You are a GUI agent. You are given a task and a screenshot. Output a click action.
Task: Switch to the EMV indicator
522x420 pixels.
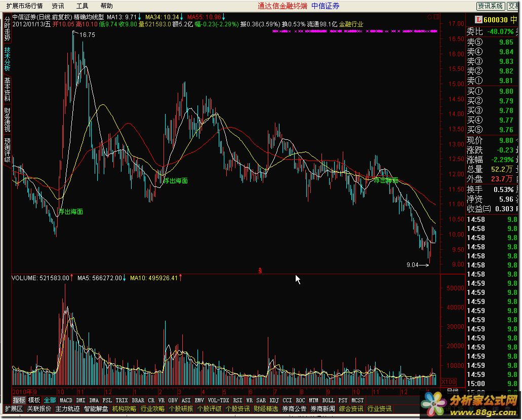(199, 400)
